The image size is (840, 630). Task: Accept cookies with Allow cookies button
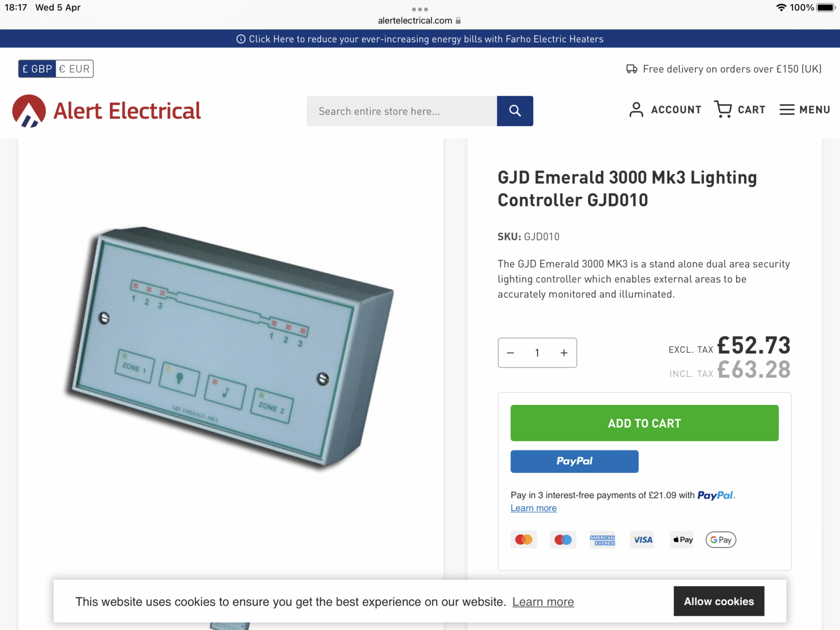pos(718,601)
